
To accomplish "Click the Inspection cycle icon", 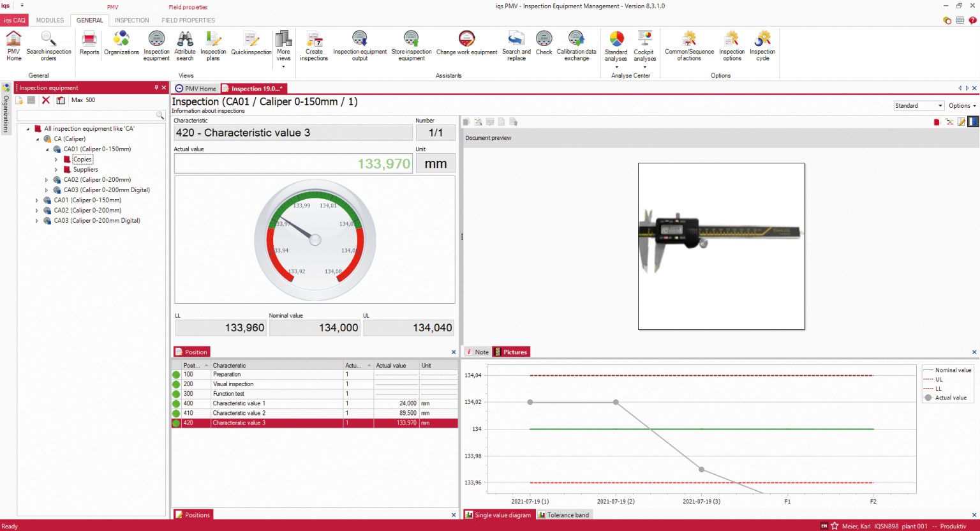I will 762,45.
